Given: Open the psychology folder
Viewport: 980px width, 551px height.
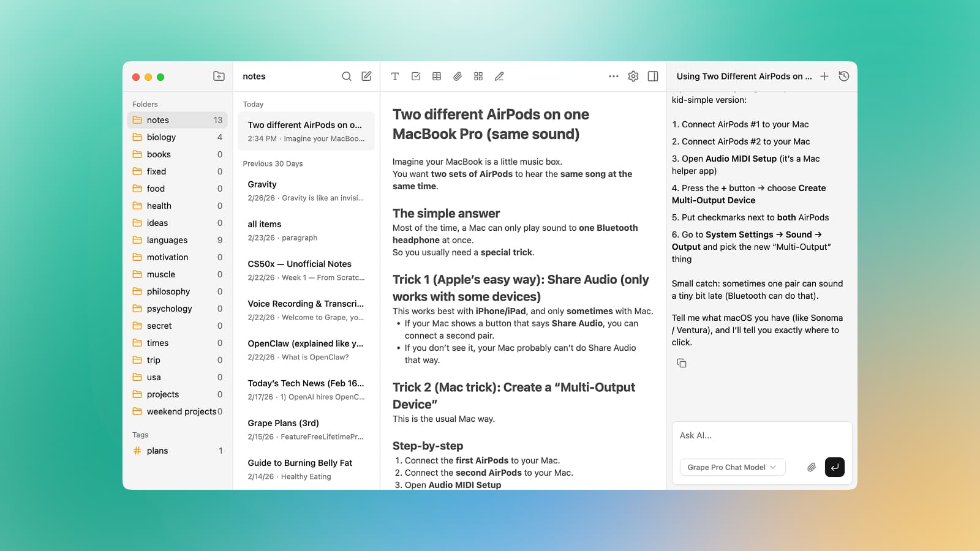Looking at the screenshot, I should tap(178, 309).
